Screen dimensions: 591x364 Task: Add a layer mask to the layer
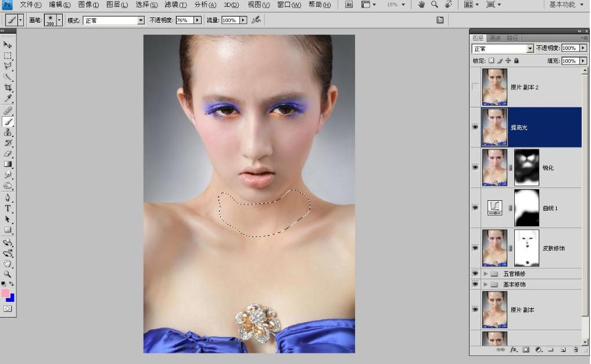pos(526,349)
